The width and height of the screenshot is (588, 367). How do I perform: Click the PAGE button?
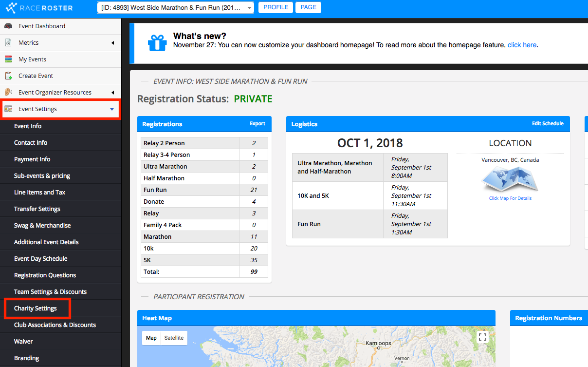point(308,7)
